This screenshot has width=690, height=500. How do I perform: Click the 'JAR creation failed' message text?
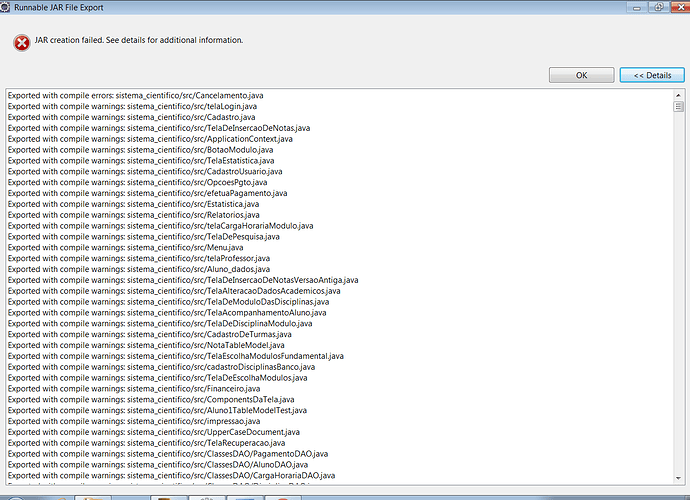click(x=139, y=40)
